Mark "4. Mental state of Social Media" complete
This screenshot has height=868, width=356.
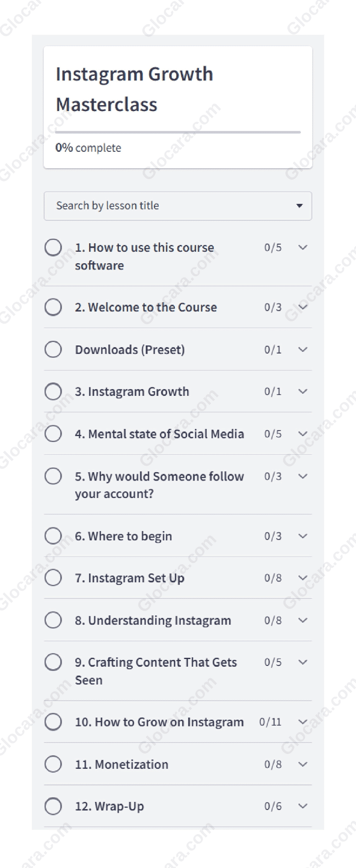coord(53,434)
